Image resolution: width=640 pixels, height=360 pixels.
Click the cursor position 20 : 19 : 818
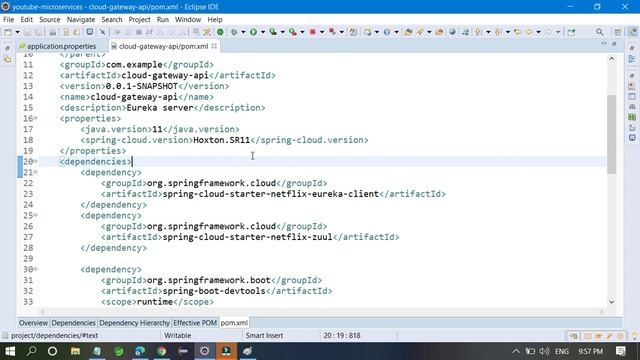click(x=342, y=336)
